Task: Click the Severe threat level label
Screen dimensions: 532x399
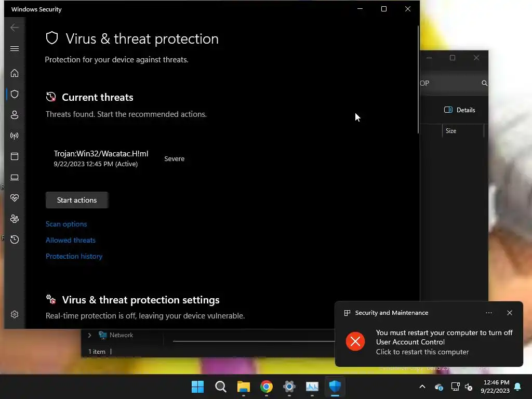Action: coord(175,159)
